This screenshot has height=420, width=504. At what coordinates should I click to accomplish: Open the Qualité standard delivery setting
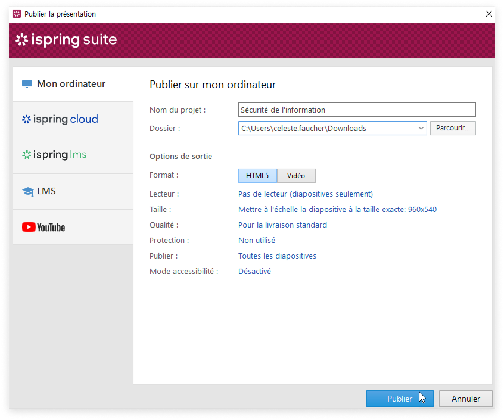click(282, 225)
